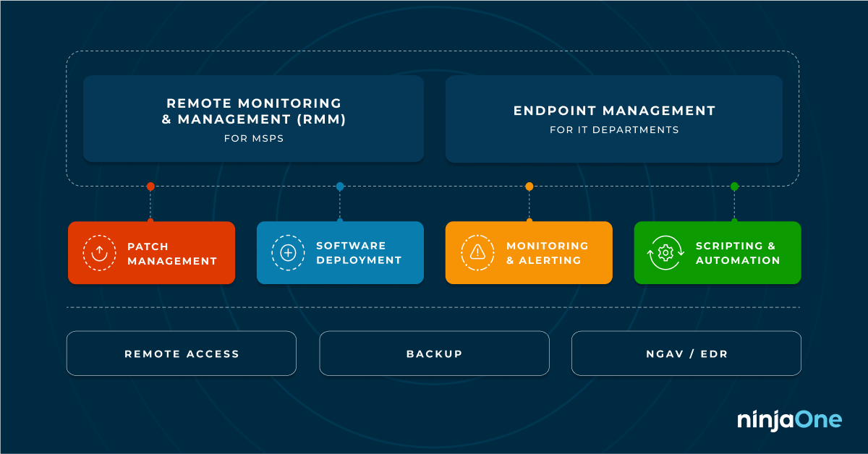This screenshot has width=868, height=454.
Task: Click the plus-circle Software Deployment icon
Action: click(289, 252)
